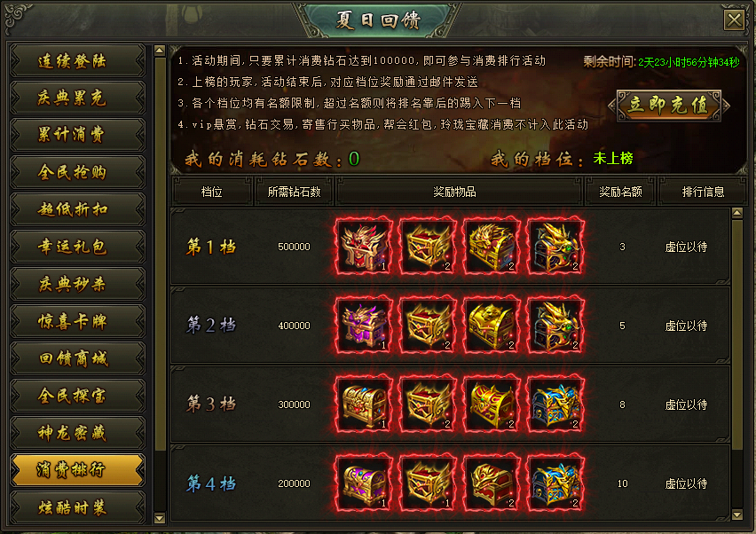Open the 神龙密藏 tab

pos(77,433)
